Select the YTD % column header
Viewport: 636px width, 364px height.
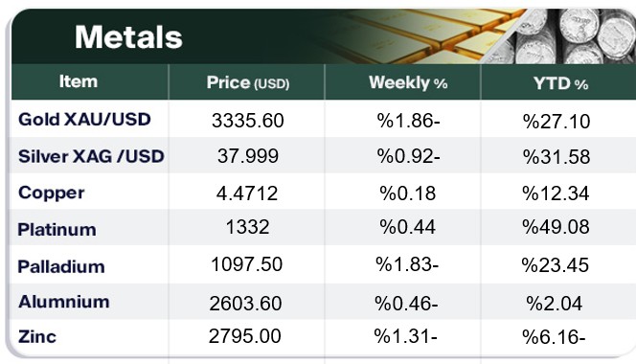[560, 83]
